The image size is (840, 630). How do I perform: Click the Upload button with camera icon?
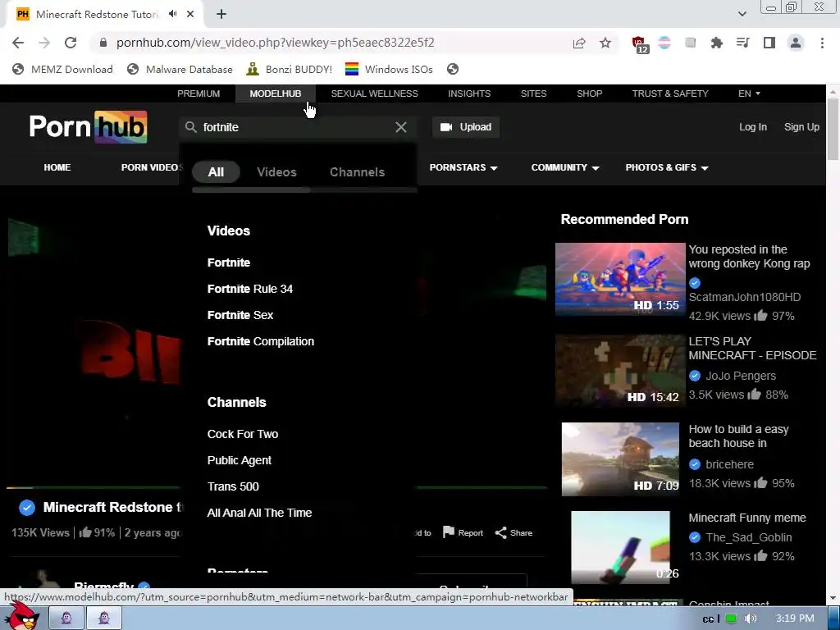click(x=466, y=127)
